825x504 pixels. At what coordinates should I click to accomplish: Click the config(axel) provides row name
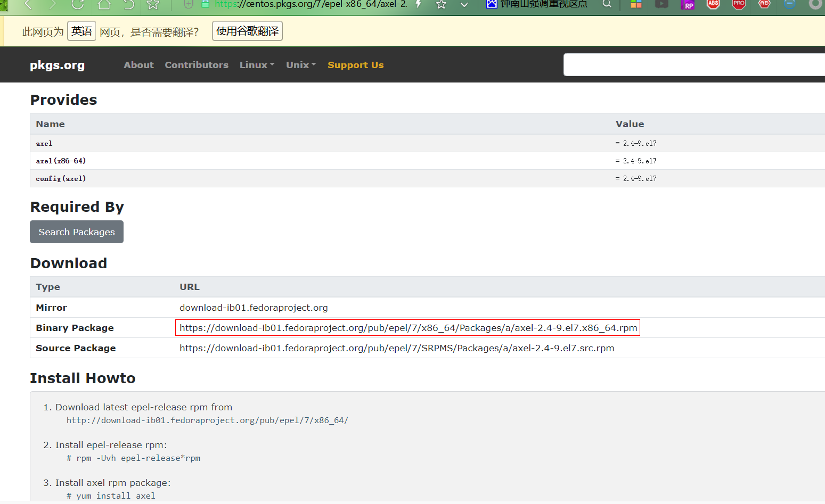tap(61, 178)
